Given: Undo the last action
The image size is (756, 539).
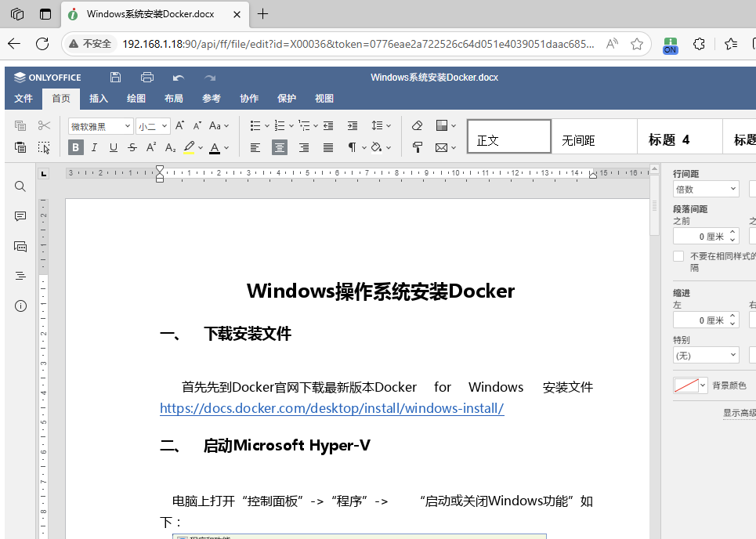Looking at the screenshot, I should pos(179,78).
